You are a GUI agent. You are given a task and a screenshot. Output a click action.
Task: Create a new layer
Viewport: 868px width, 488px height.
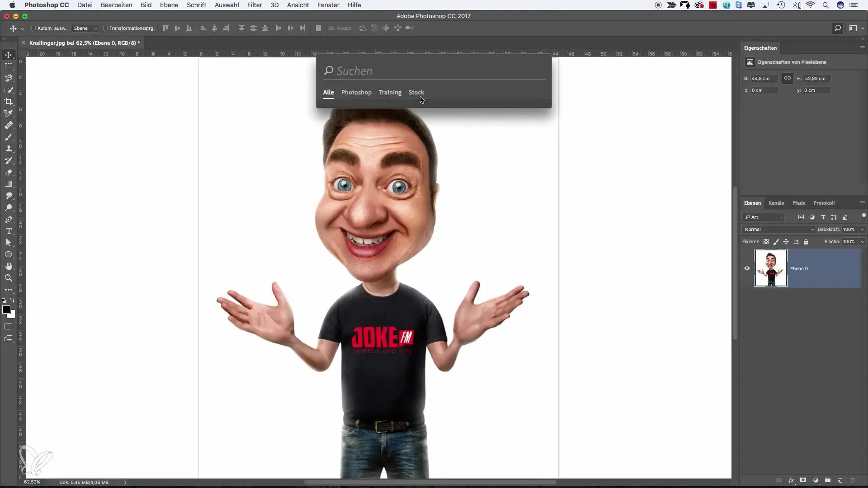click(840, 480)
